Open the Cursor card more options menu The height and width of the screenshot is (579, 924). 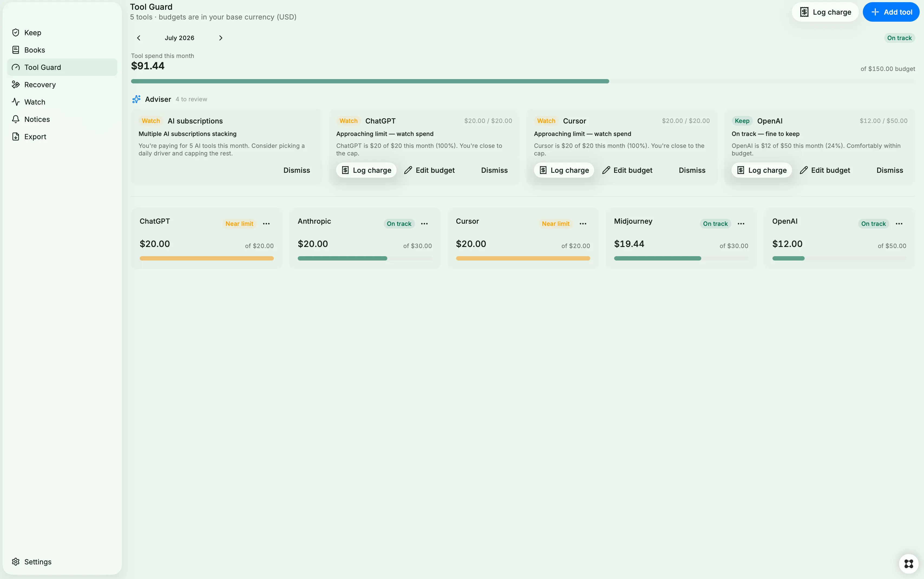tap(583, 224)
